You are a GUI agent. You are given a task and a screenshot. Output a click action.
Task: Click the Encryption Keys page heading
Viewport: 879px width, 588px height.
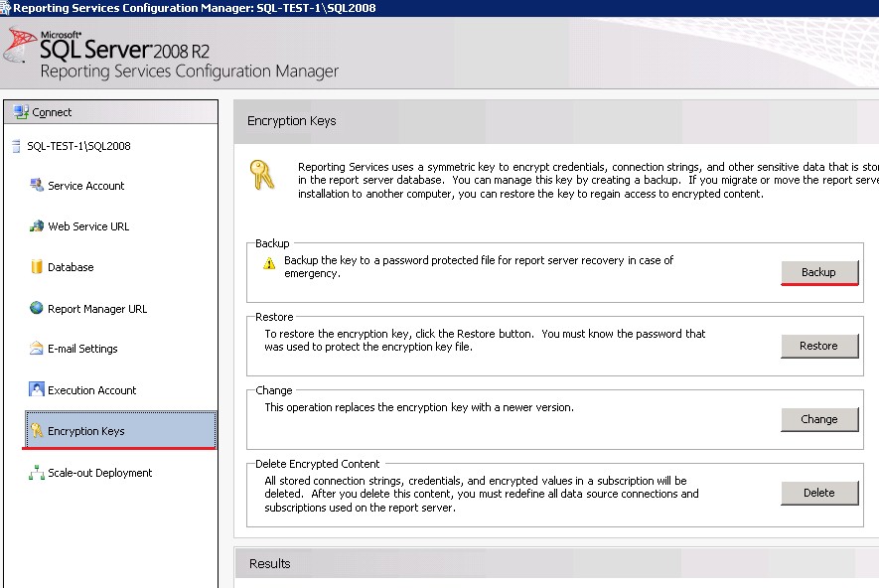291,121
